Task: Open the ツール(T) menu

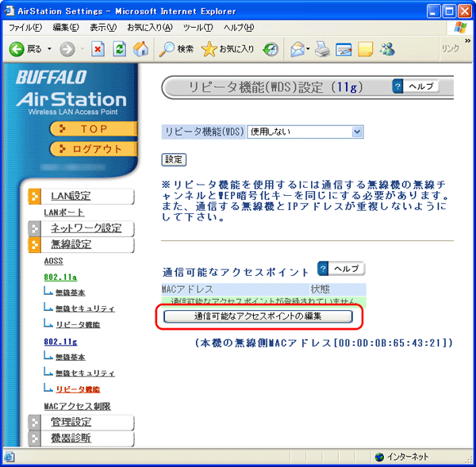Action: [x=198, y=28]
